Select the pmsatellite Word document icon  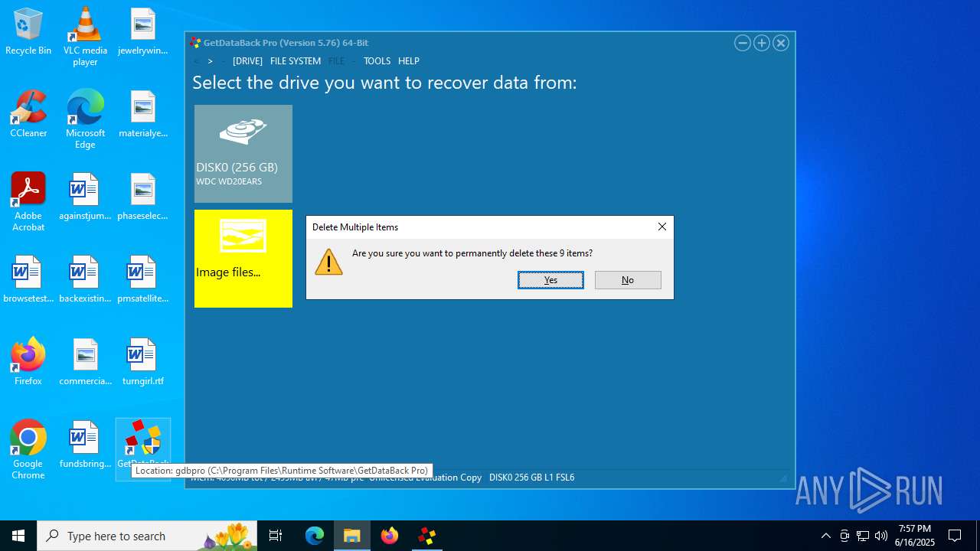click(x=143, y=280)
